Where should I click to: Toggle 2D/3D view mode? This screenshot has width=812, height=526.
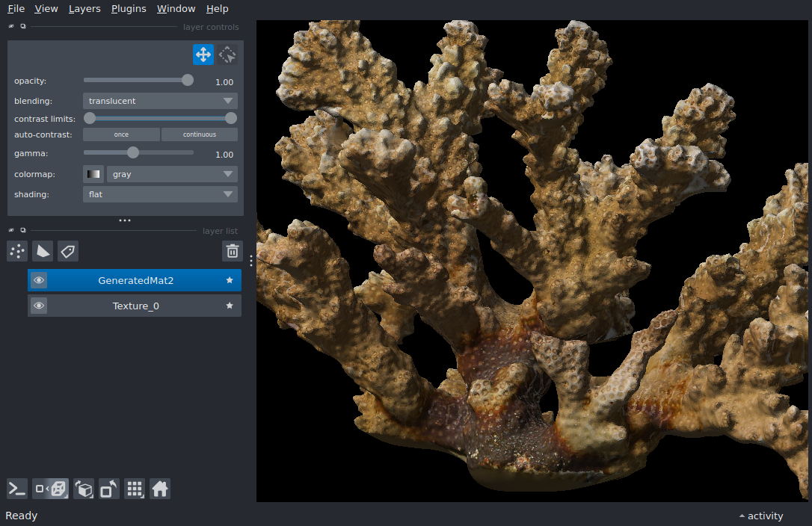click(50, 489)
